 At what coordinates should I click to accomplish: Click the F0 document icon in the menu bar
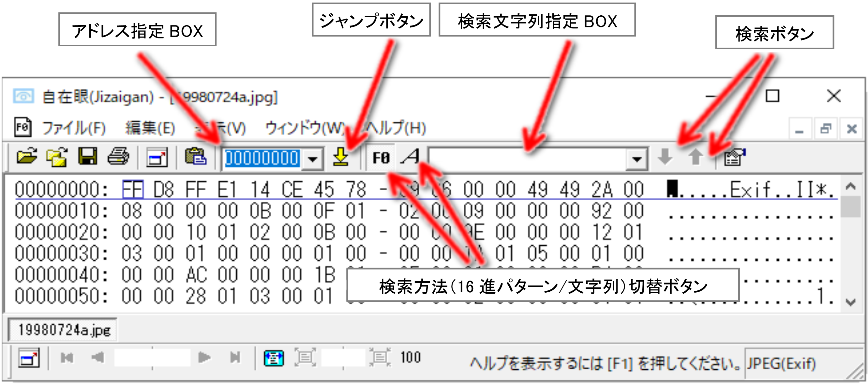pos(23,128)
